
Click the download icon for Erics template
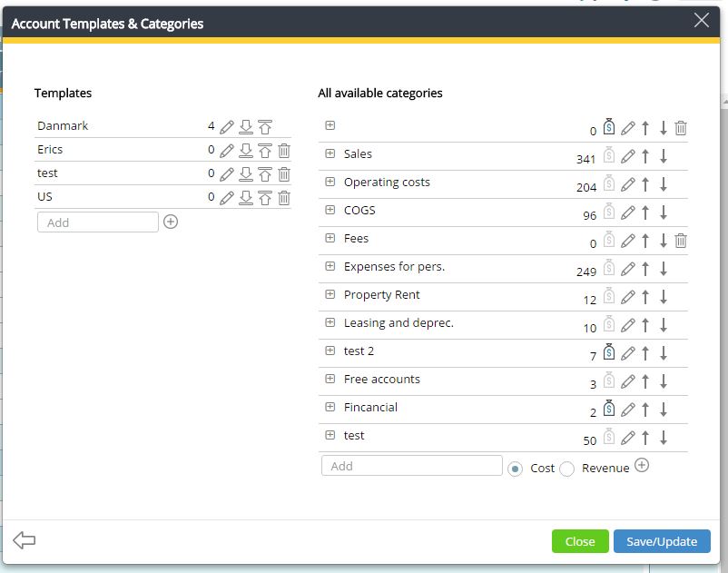pyautogui.click(x=246, y=151)
